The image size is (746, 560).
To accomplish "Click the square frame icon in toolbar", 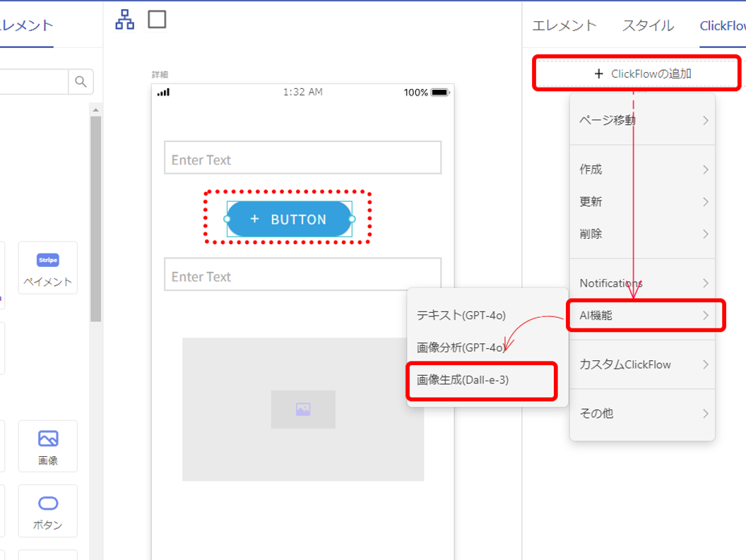I will click(x=157, y=20).
